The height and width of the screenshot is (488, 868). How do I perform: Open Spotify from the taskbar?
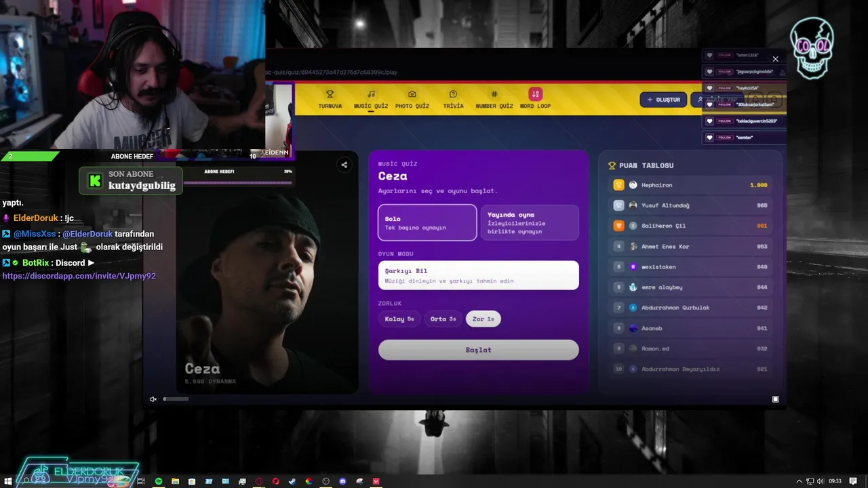pyautogui.click(x=159, y=481)
